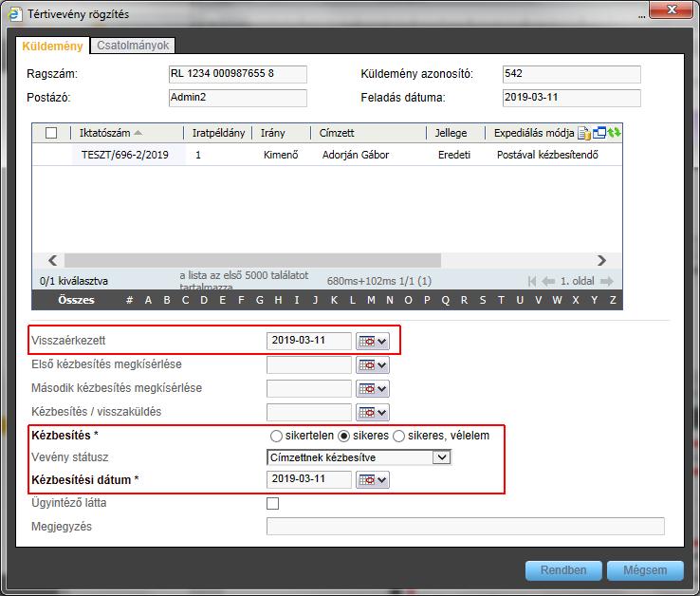Click the Feladás dátuma field

coord(571,98)
